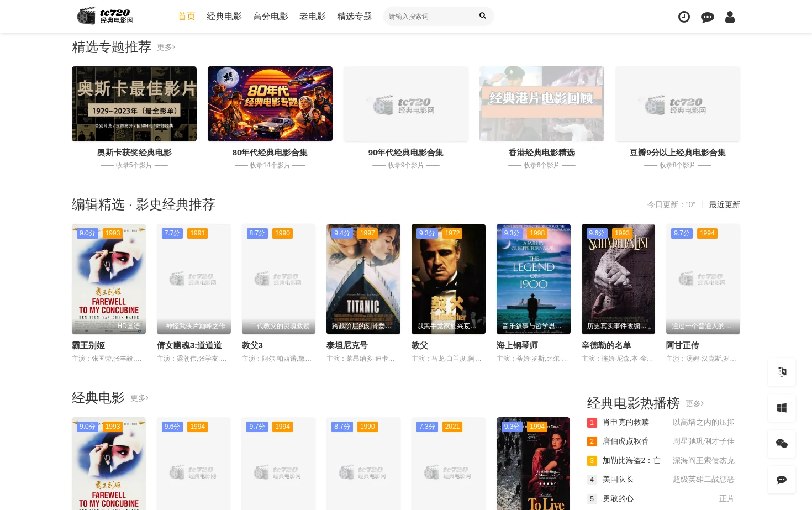Open 90年代经典电影合集 title
This screenshot has width=812, height=510.
[406, 153]
